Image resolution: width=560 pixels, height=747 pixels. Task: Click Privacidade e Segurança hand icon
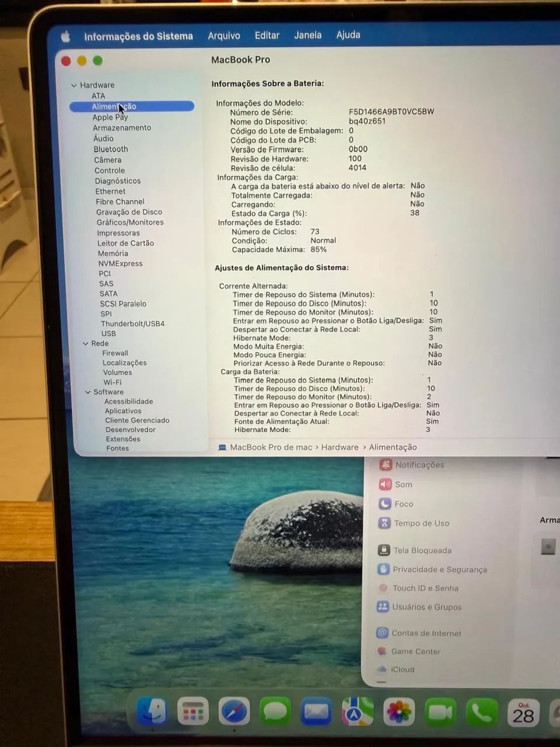pyautogui.click(x=383, y=569)
